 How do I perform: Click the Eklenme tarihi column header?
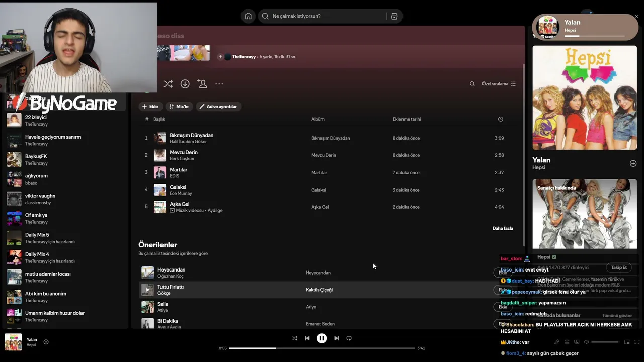click(407, 119)
